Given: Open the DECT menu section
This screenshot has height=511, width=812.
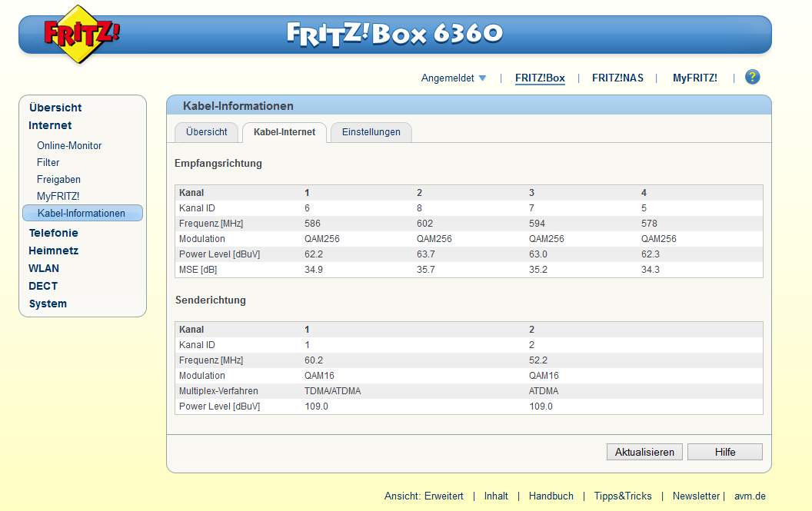Looking at the screenshot, I should point(43,286).
